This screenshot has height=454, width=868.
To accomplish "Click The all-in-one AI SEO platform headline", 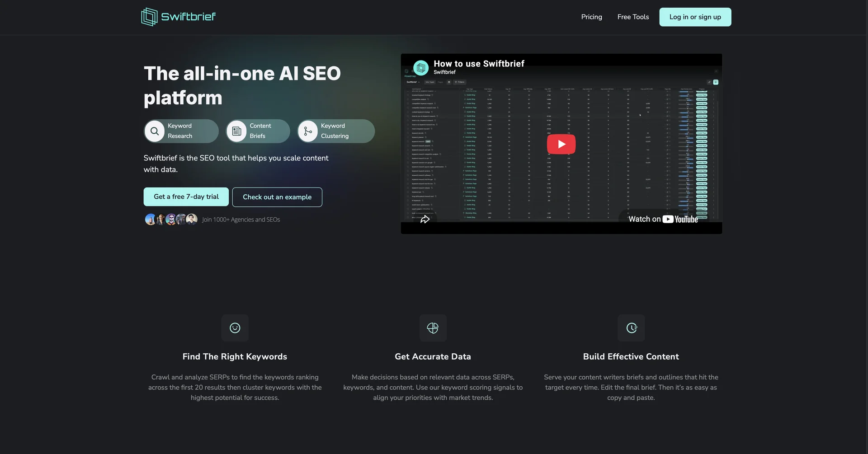I will click(242, 85).
